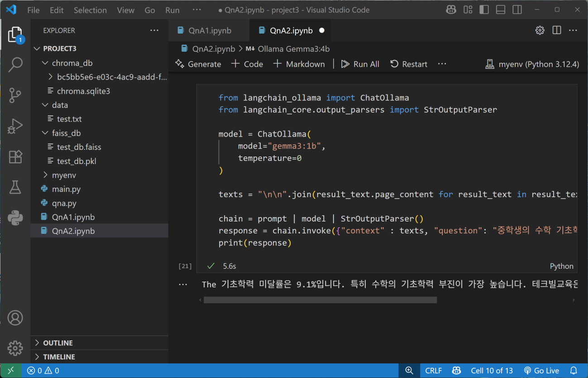This screenshot has width=588, height=378.
Task: Open the Selection menu
Action: click(90, 10)
